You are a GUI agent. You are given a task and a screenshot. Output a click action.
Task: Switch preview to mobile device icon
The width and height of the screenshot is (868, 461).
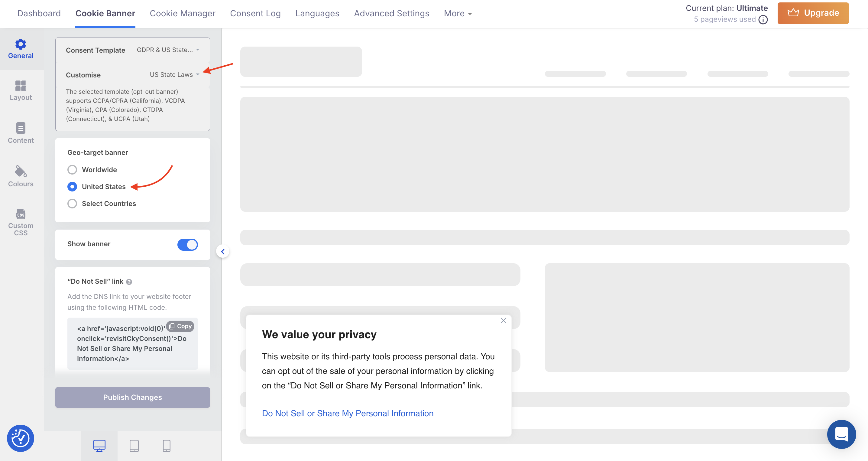click(x=167, y=446)
